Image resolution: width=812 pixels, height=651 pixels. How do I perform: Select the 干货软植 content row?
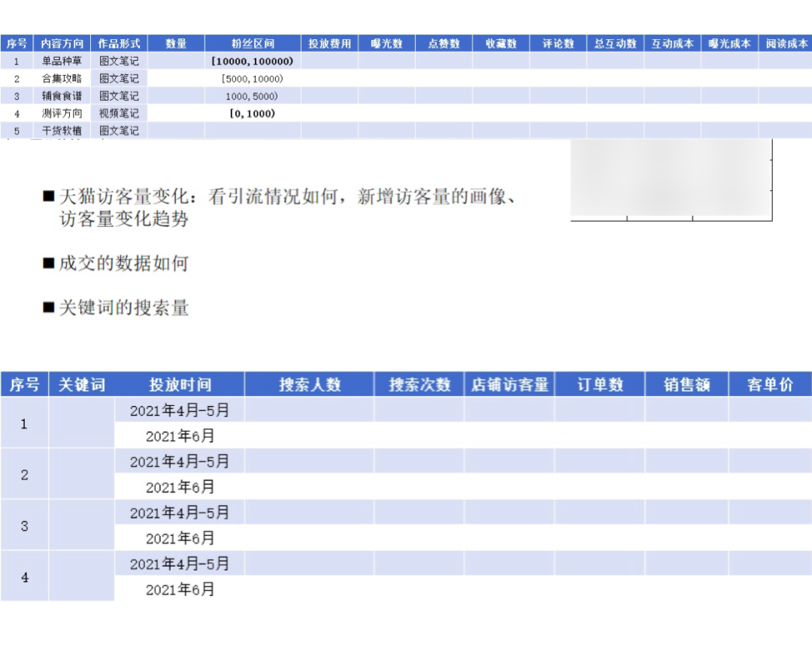[62, 130]
